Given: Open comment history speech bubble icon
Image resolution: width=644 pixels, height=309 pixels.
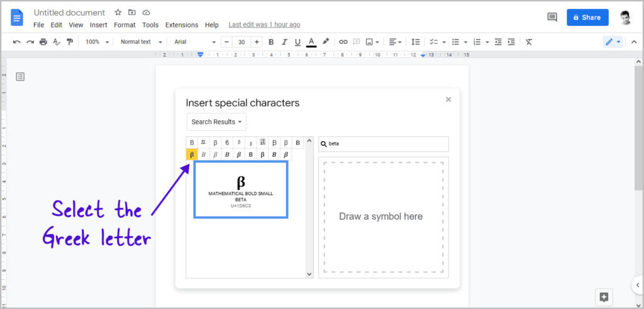Looking at the screenshot, I should point(552,17).
